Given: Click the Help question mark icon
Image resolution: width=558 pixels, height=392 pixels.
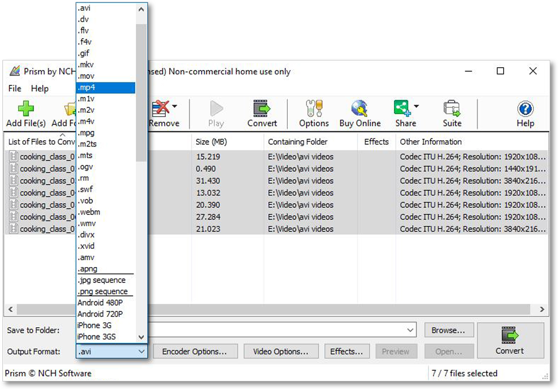Looking at the screenshot, I should click(525, 109).
